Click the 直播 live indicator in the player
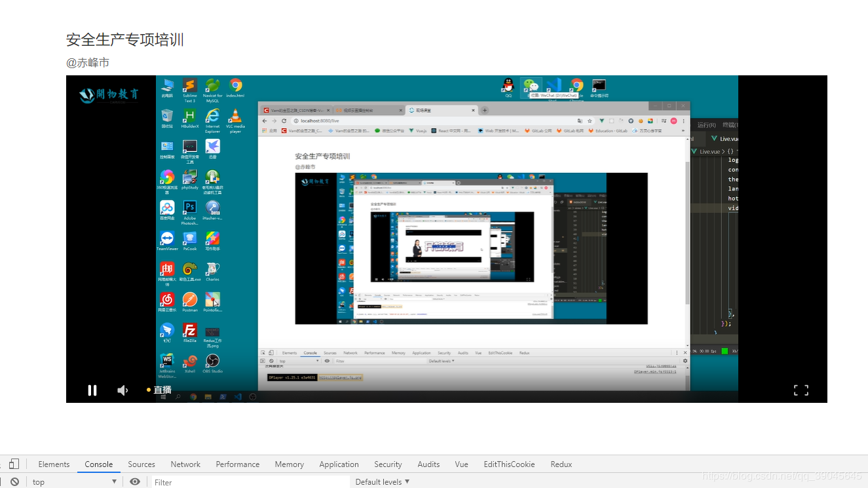Screen dimensions: 868x488 pyautogui.click(x=159, y=390)
